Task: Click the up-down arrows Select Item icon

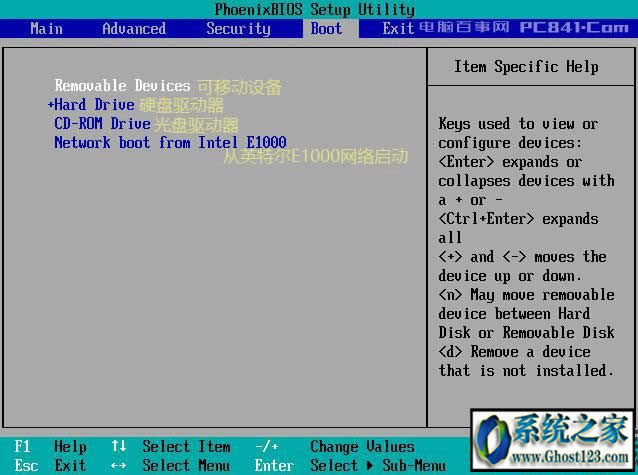Action: 119,447
